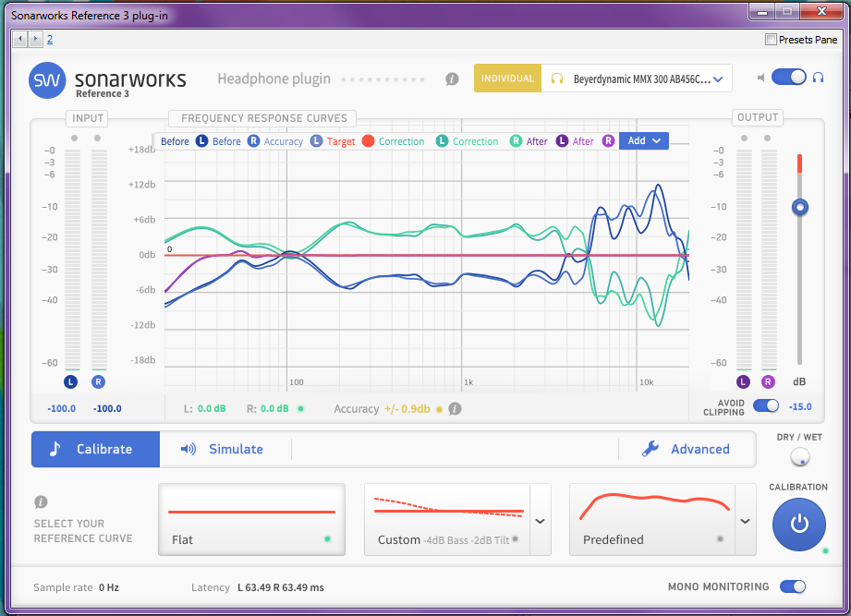851x616 pixels.
Task: Click the speaker icon next to Simulate
Action: click(x=188, y=449)
